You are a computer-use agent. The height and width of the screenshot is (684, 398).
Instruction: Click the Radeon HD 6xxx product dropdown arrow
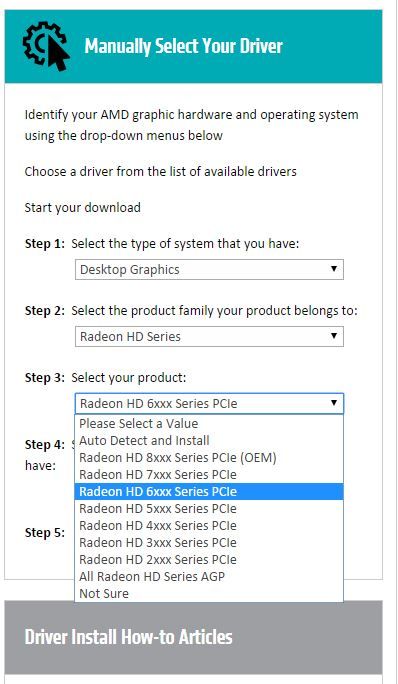click(x=334, y=403)
